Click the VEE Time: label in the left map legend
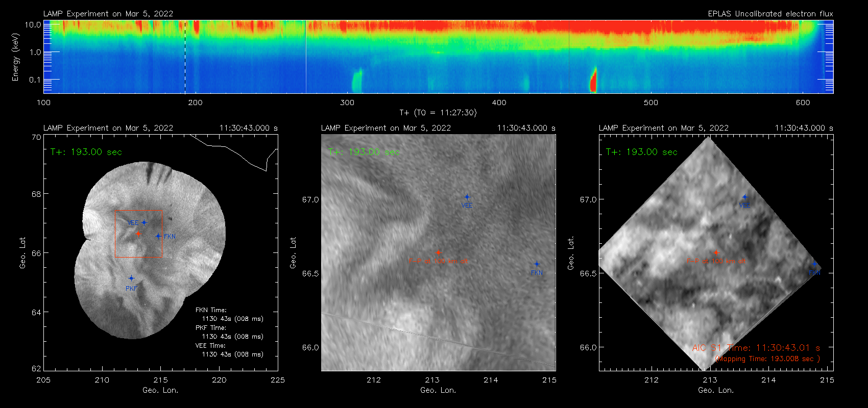This screenshot has width=868, height=408. [210, 346]
